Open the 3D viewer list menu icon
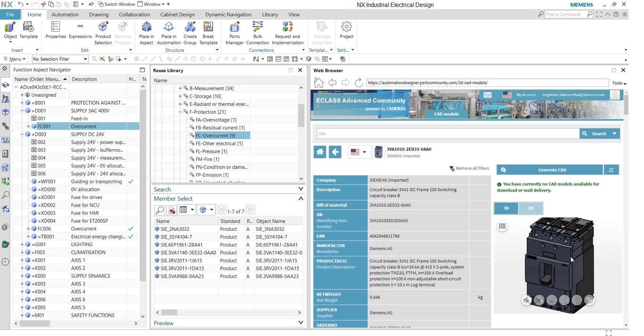The image size is (644, 336). pos(503,226)
